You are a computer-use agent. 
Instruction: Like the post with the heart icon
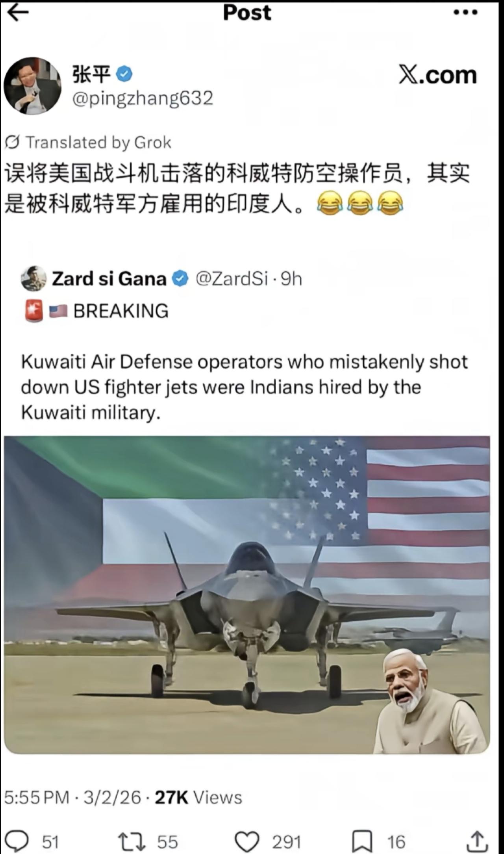pyautogui.click(x=247, y=841)
